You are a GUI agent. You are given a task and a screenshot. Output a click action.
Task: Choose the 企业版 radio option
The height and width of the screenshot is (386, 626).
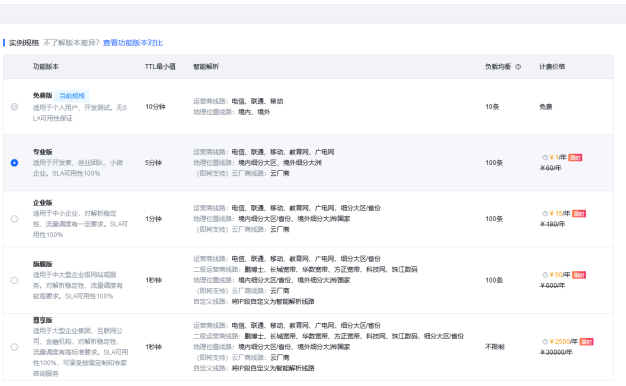click(14, 219)
